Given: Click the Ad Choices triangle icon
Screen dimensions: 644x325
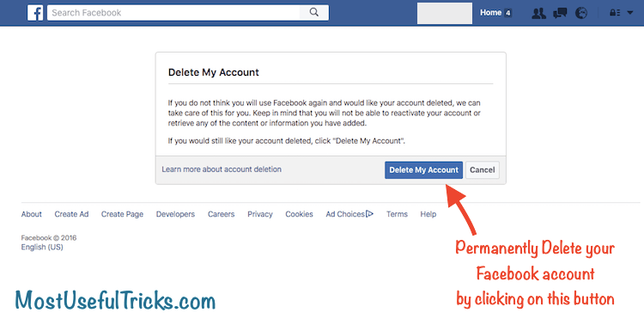Looking at the screenshot, I should point(369,213).
